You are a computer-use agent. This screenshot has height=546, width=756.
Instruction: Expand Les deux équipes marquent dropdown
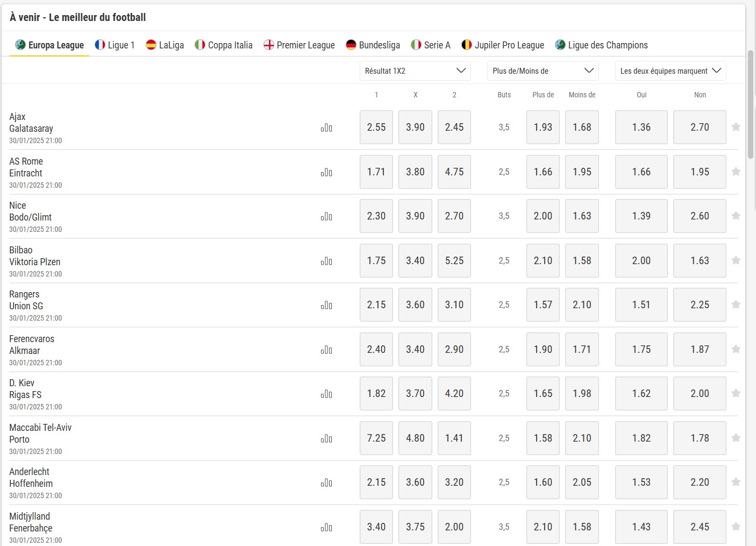coord(671,71)
